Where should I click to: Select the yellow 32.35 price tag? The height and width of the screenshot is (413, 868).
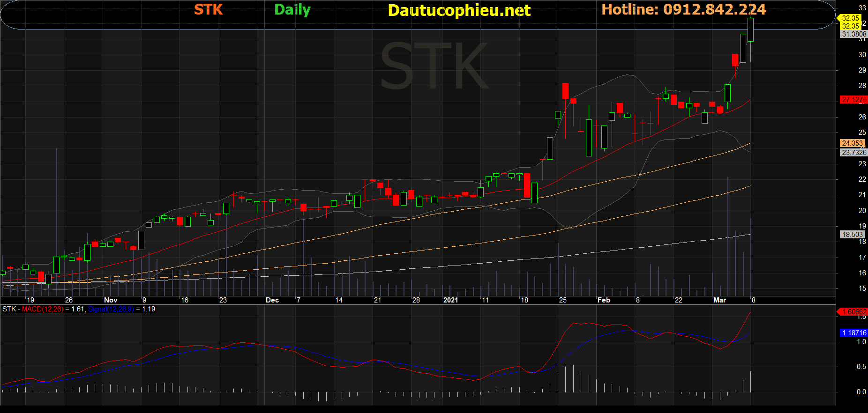850,18
